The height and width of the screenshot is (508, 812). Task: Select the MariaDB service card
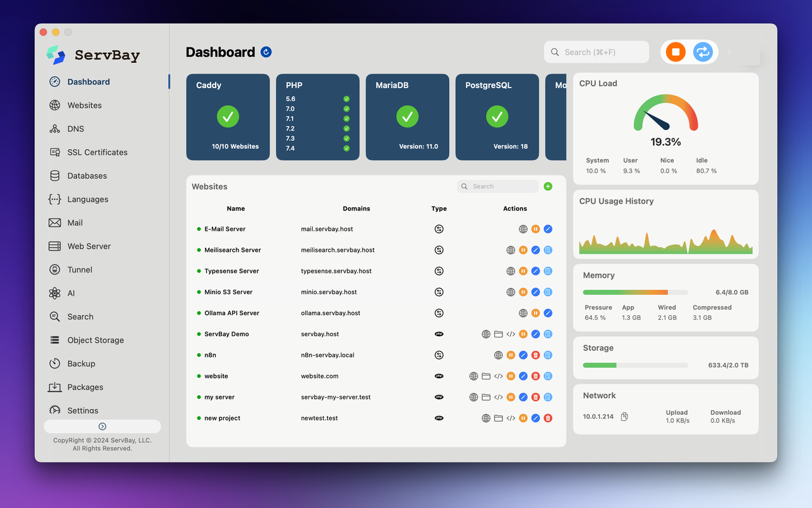point(407,117)
